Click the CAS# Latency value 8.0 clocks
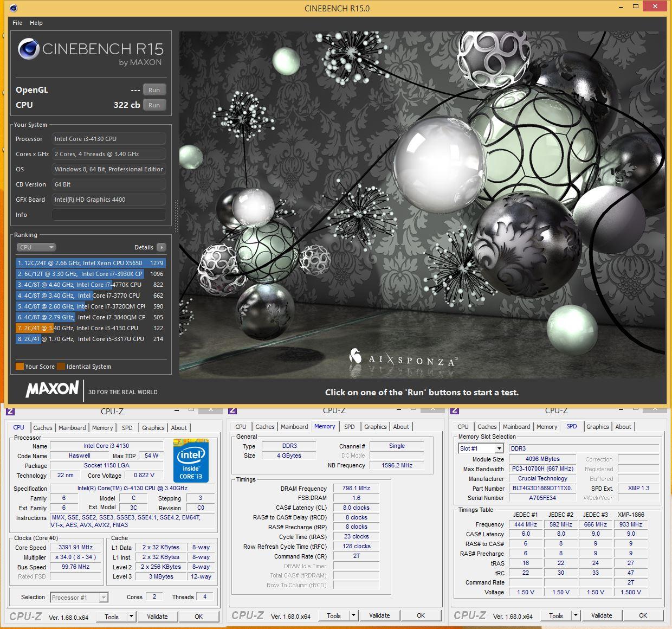672x629 pixels. pos(356,508)
